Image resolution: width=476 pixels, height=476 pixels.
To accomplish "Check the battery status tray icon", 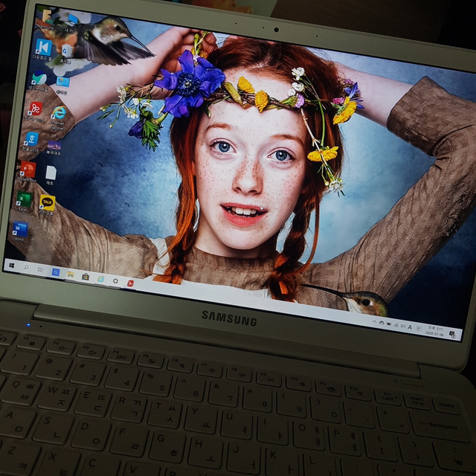I will click(x=388, y=324).
